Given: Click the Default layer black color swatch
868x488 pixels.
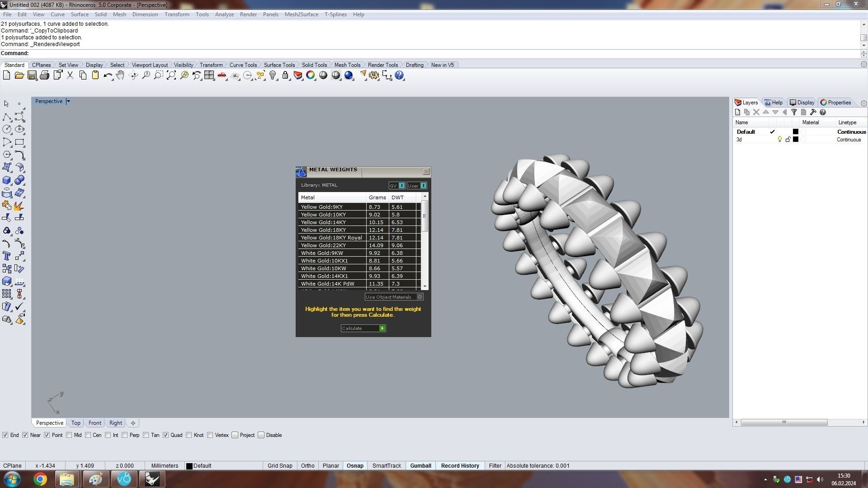Looking at the screenshot, I should pyautogui.click(x=796, y=132).
